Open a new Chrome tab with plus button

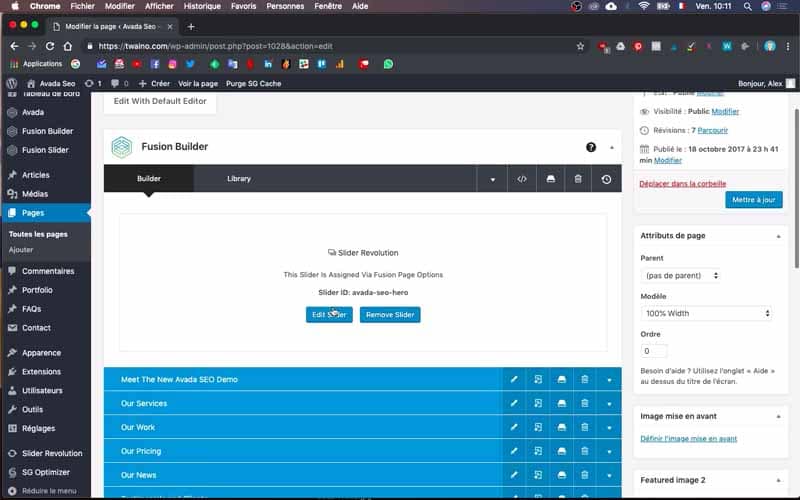click(191, 27)
